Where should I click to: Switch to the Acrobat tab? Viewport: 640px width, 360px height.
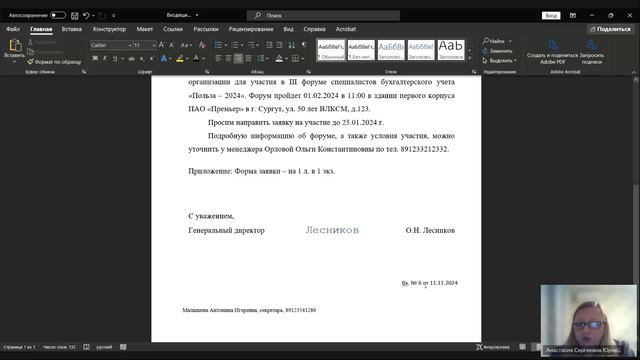pyautogui.click(x=346, y=29)
